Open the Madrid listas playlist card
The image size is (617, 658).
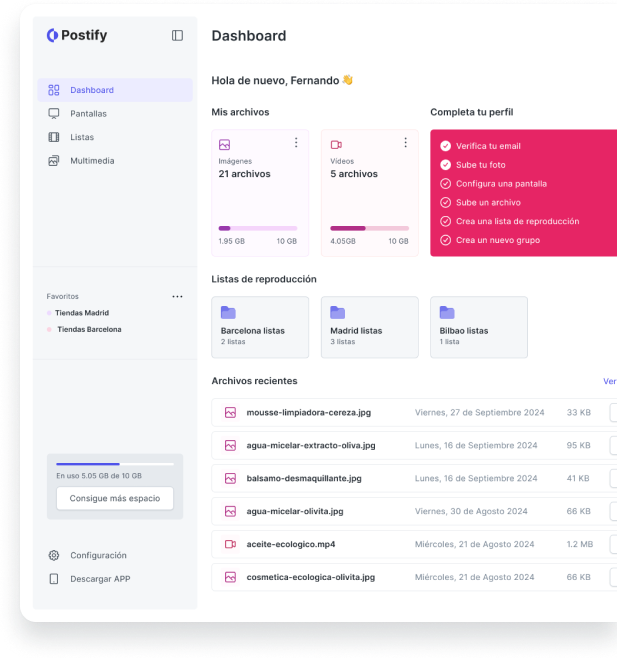pos(369,327)
